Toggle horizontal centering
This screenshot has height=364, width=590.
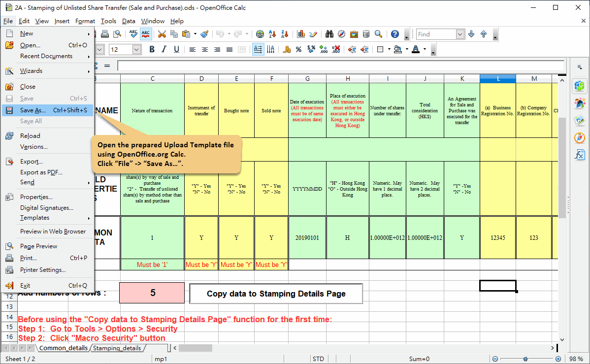[205, 49]
